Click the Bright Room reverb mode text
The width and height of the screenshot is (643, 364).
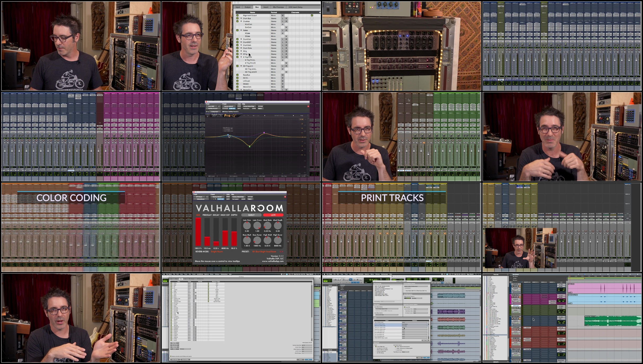tap(217, 252)
